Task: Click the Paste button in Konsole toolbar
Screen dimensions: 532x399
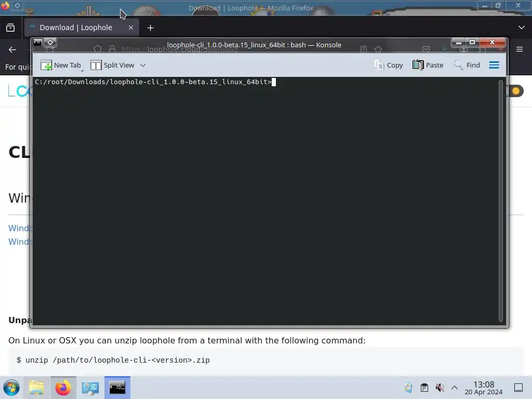Action: (428, 65)
